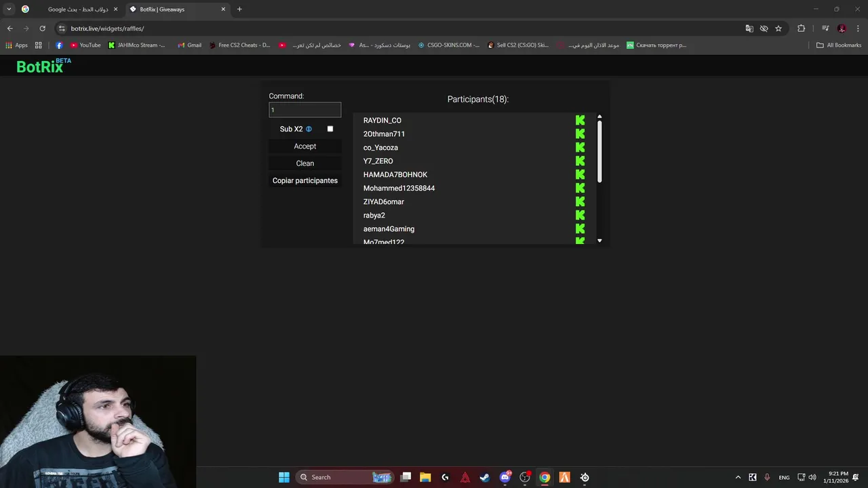Viewport: 868px width, 488px height.
Task: Open the Gmail bookmark
Action: (x=189, y=45)
